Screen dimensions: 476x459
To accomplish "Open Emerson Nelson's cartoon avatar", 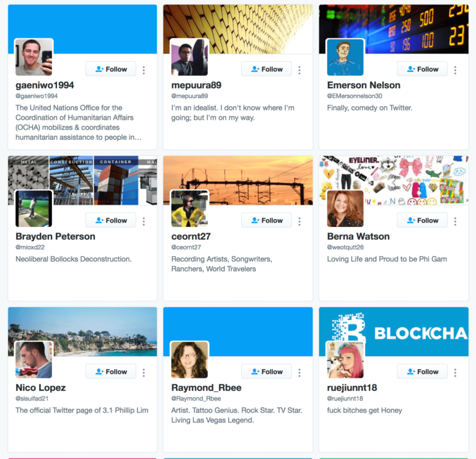I will [345, 57].
